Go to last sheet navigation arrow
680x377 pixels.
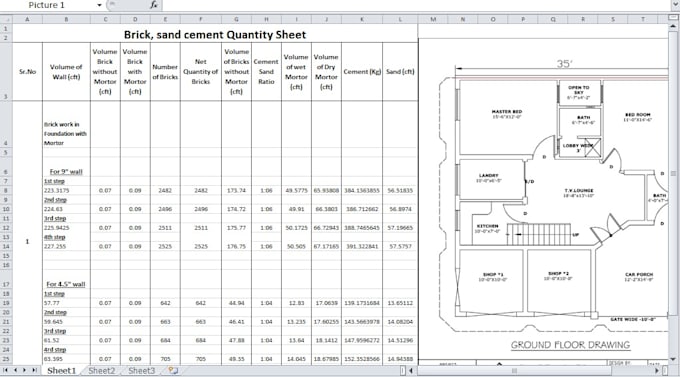pyautogui.click(x=34, y=370)
